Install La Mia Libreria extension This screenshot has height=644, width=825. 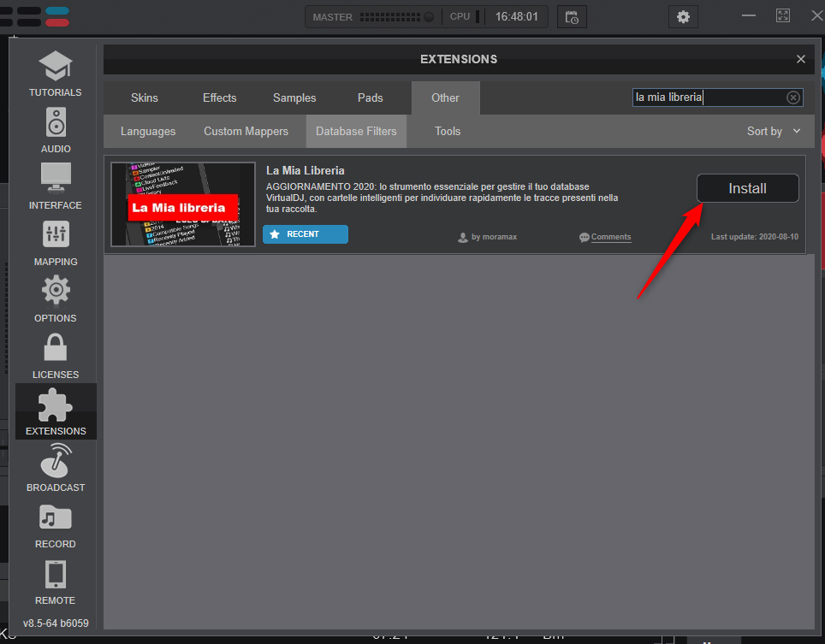pyautogui.click(x=747, y=188)
